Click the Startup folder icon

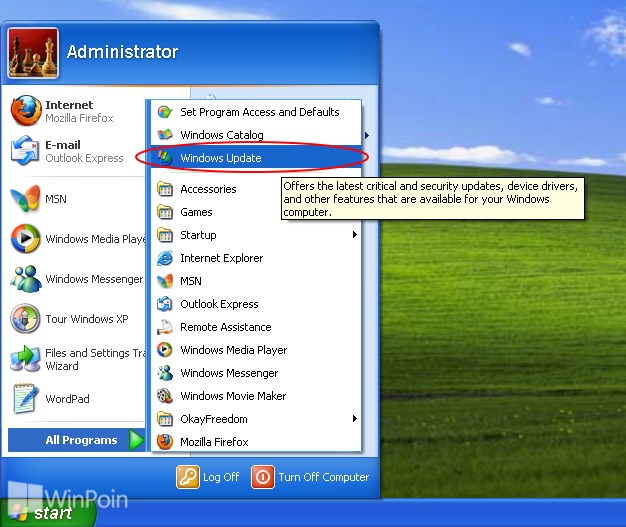[165, 235]
